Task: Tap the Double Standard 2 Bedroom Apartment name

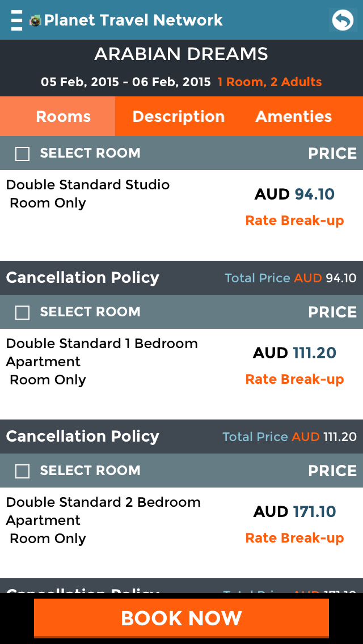Action: point(103,511)
